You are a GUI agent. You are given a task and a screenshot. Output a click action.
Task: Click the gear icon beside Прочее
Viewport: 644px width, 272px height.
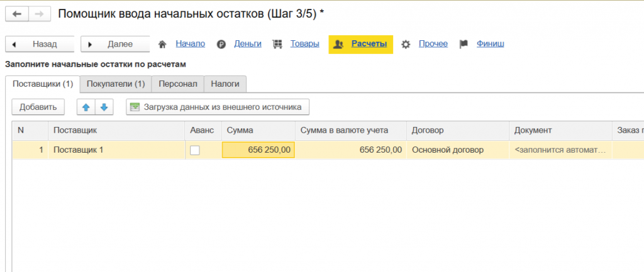coord(406,45)
